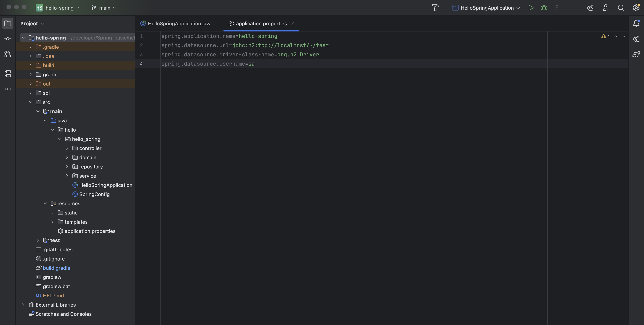Expand the controller package
This screenshot has width=644, height=325.
(x=67, y=148)
